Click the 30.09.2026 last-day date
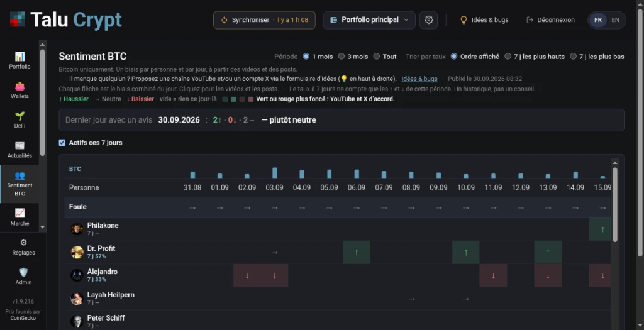 pos(179,120)
